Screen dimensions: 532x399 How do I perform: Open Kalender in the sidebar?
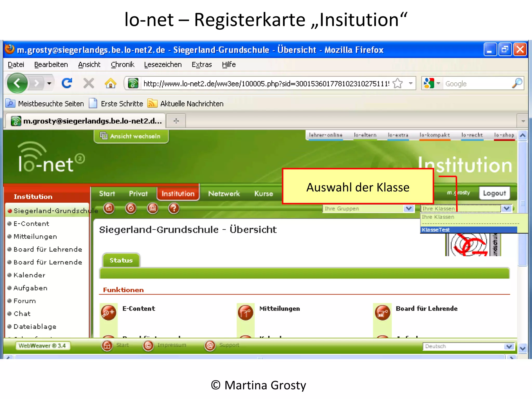29,275
